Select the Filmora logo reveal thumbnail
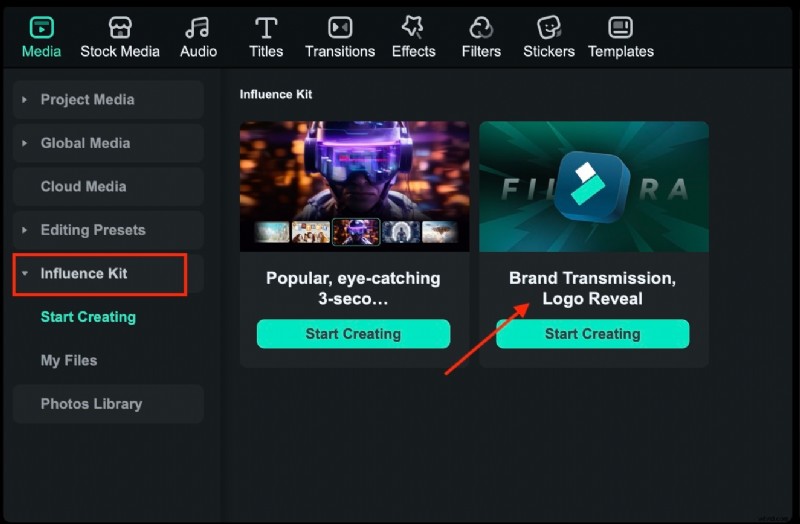Screen dimensions: 800x524 (594, 187)
